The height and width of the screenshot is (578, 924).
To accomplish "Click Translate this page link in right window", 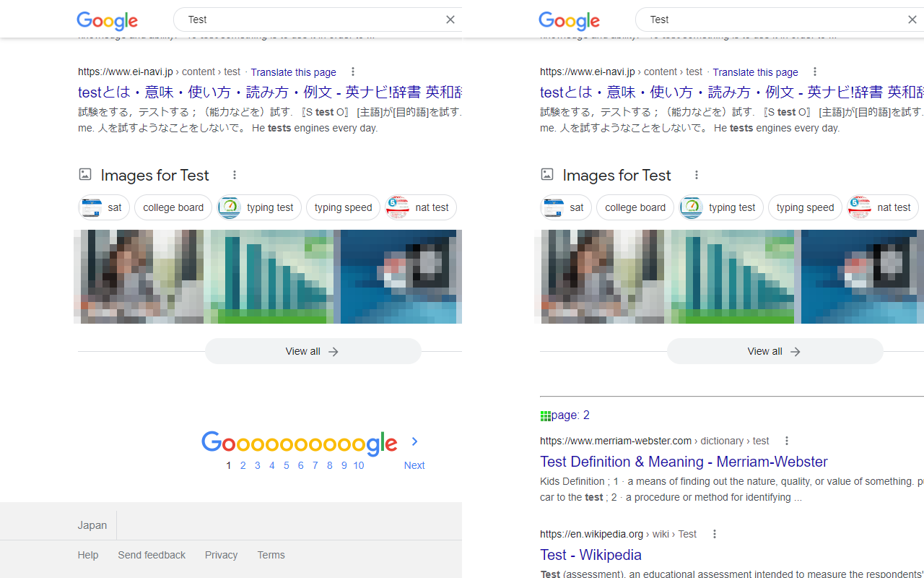I will pos(755,72).
